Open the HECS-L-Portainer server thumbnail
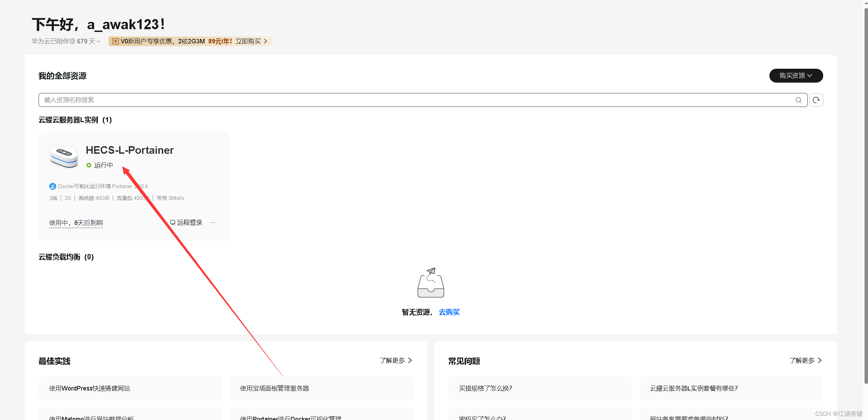Image resolution: width=868 pixels, height=420 pixels. pos(64,157)
